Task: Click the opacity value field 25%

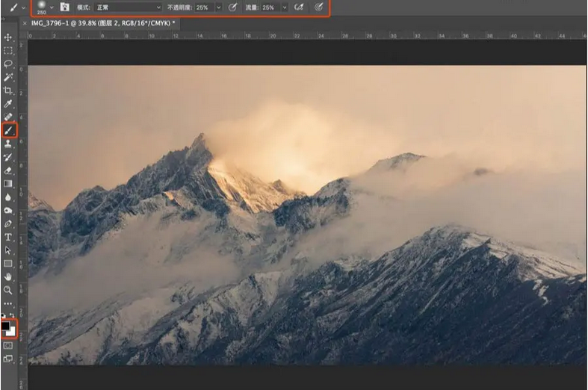Action: pos(205,7)
